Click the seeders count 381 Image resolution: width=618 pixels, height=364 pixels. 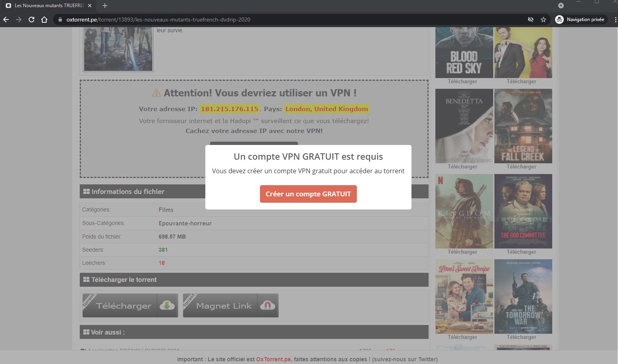point(163,250)
